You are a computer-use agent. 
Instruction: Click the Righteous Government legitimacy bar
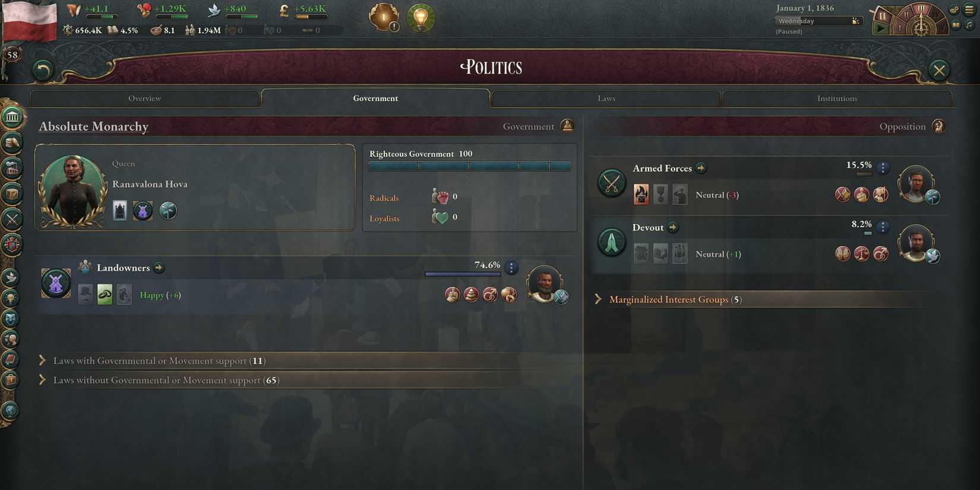[x=470, y=166]
